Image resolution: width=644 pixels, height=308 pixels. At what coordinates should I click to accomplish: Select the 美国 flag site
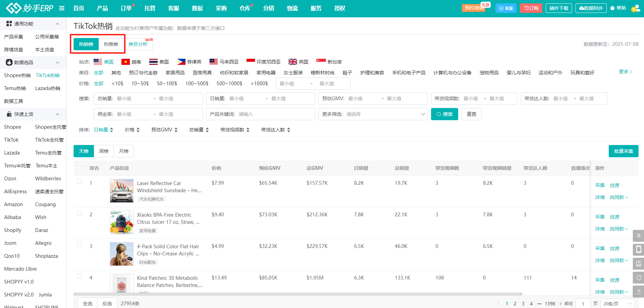tap(103, 62)
